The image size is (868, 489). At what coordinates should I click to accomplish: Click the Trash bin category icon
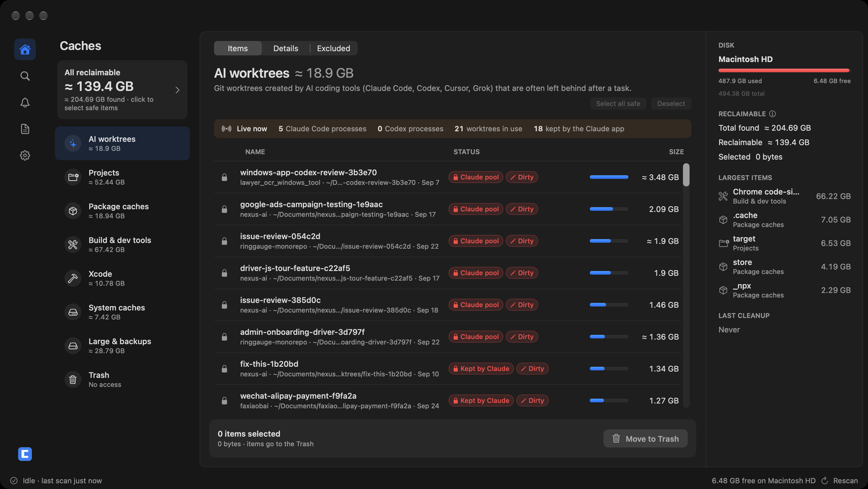(x=73, y=379)
